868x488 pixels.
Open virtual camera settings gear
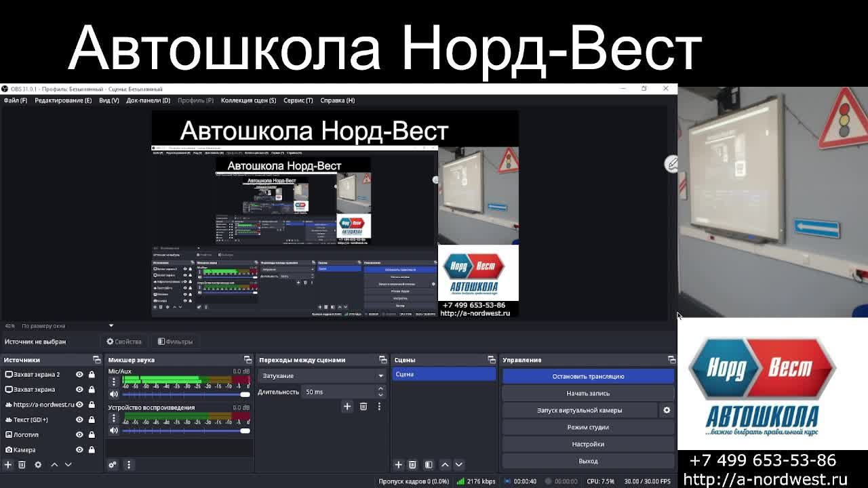click(x=667, y=410)
